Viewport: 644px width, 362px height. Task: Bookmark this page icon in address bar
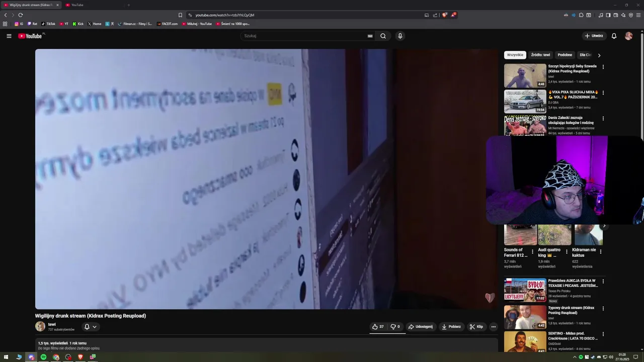click(180, 15)
